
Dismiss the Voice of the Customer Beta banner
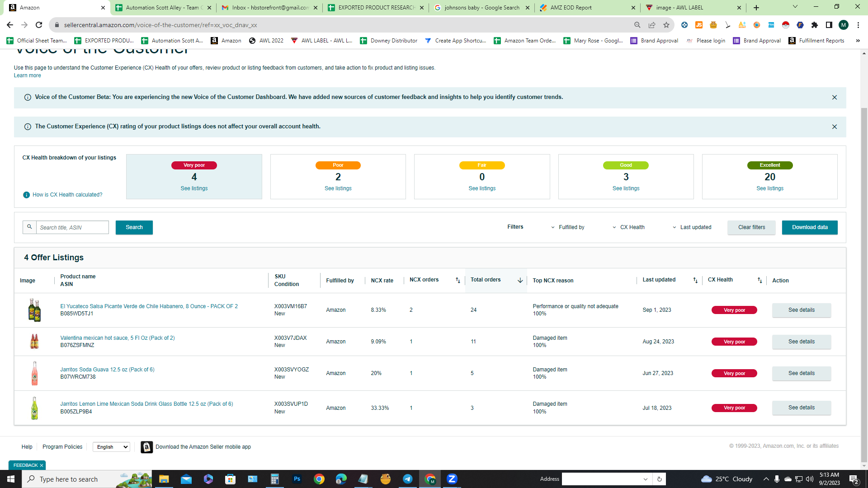click(835, 98)
